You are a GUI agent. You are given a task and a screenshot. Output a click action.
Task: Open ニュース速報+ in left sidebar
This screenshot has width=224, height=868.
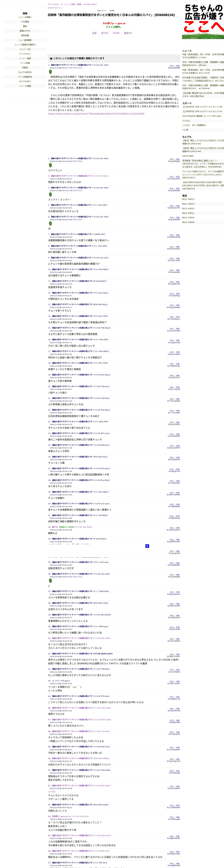tap(25, 17)
